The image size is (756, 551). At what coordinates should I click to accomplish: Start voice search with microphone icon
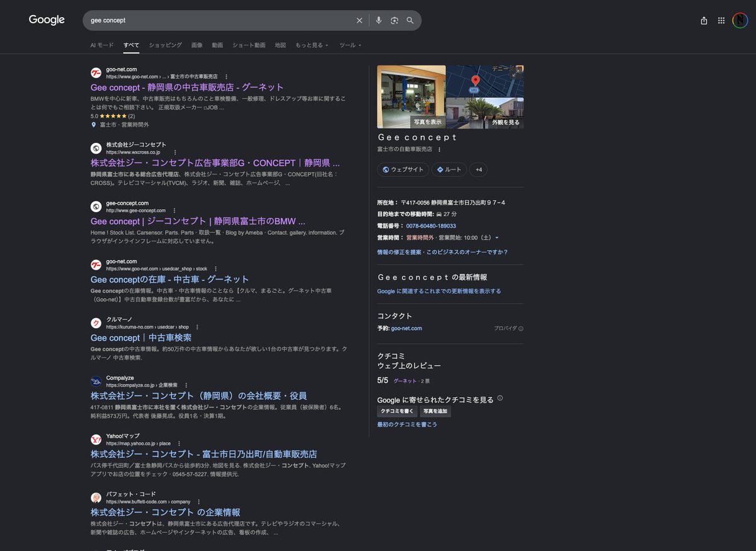pyautogui.click(x=379, y=20)
